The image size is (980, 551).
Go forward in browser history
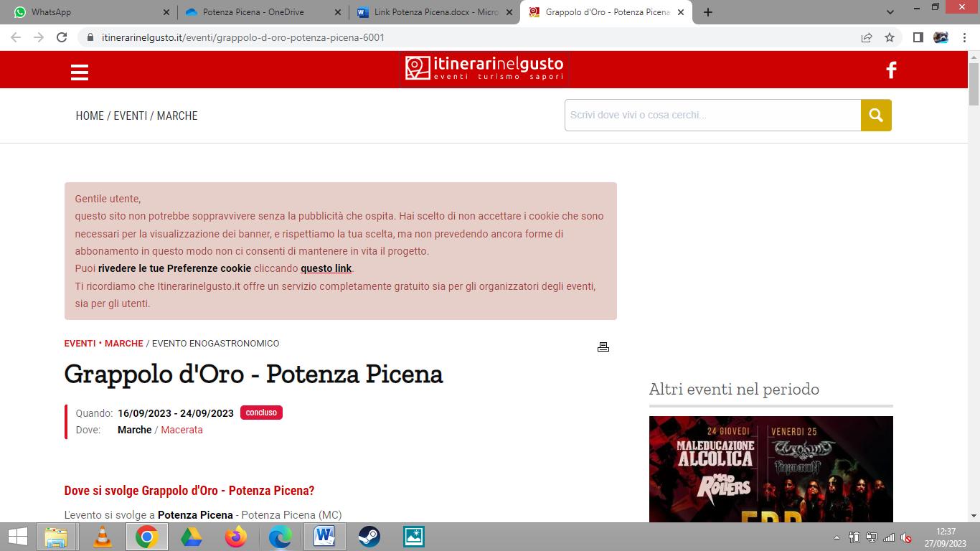click(x=39, y=37)
